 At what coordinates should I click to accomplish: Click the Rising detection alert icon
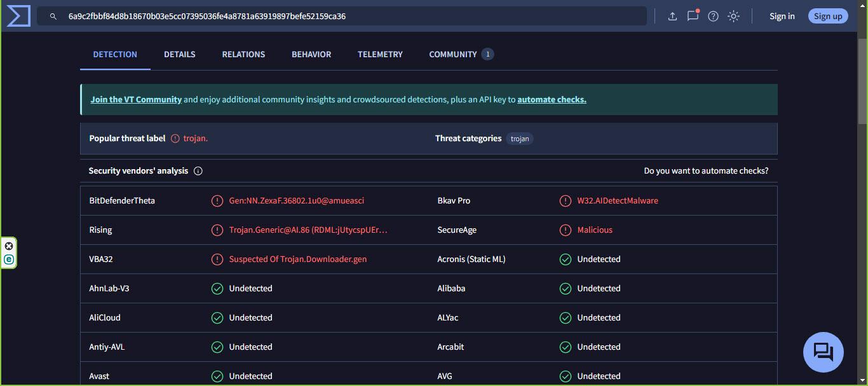tap(217, 230)
